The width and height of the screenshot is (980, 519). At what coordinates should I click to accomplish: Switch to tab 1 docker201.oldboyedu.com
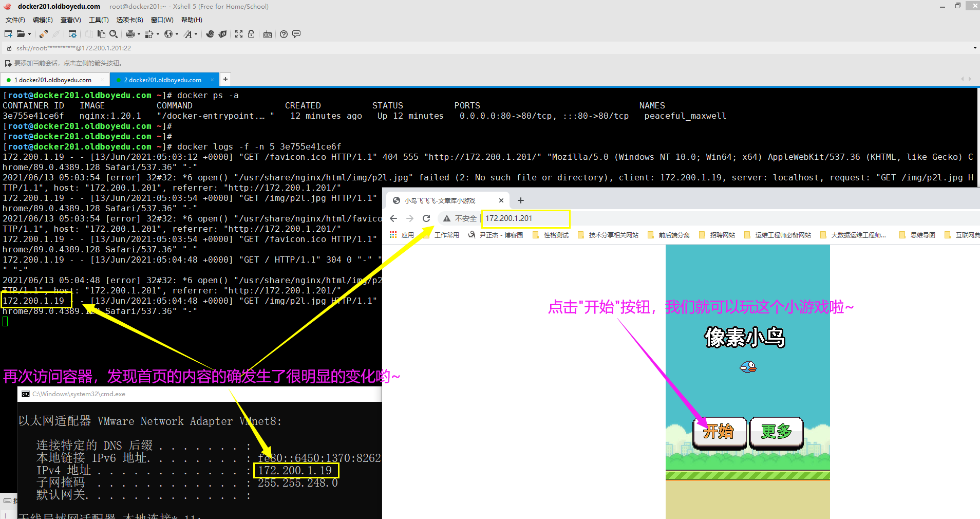tap(54, 80)
